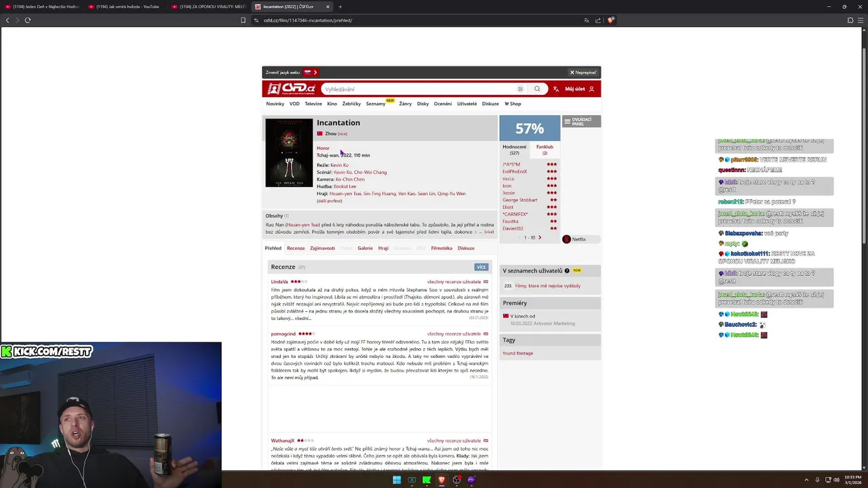Click the ČSFD.cz logo
The image size is (868, 488).
click(x=292, y=89)
